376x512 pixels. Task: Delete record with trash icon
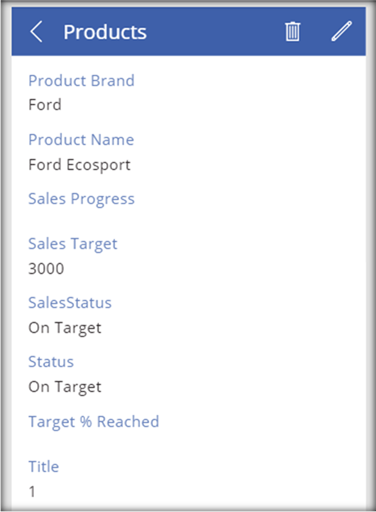coord(292,31)
